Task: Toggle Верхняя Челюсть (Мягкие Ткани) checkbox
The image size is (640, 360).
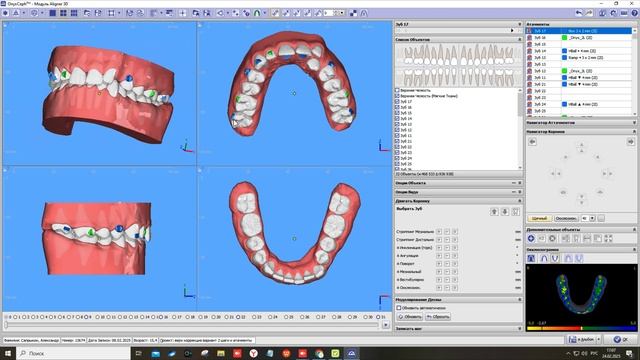Action: 397,96
